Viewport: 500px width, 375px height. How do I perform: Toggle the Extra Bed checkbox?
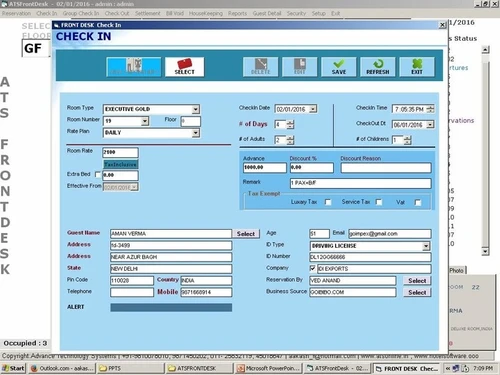tap(98, 174)
